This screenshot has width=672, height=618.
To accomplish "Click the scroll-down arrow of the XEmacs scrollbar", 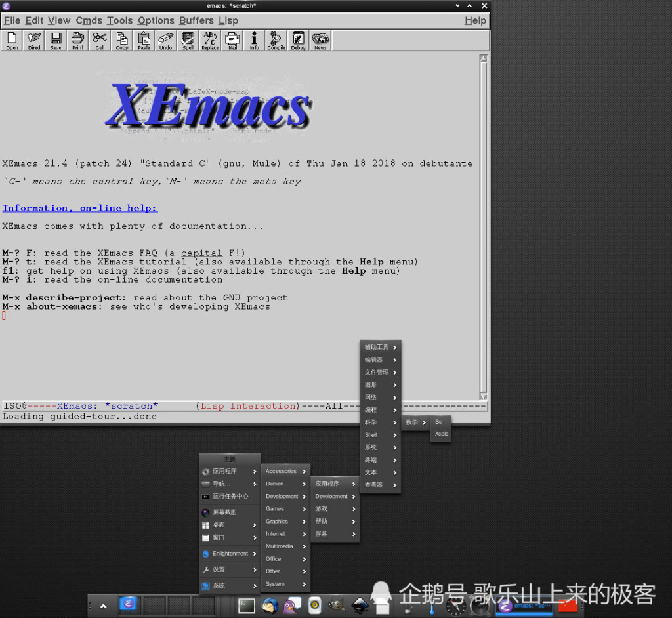I will [484, 396].
